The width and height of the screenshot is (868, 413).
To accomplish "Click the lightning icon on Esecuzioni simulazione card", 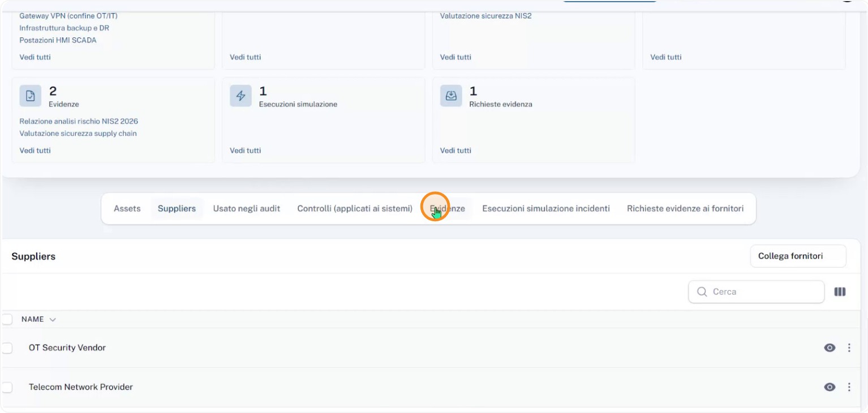I will pos(240,96).
